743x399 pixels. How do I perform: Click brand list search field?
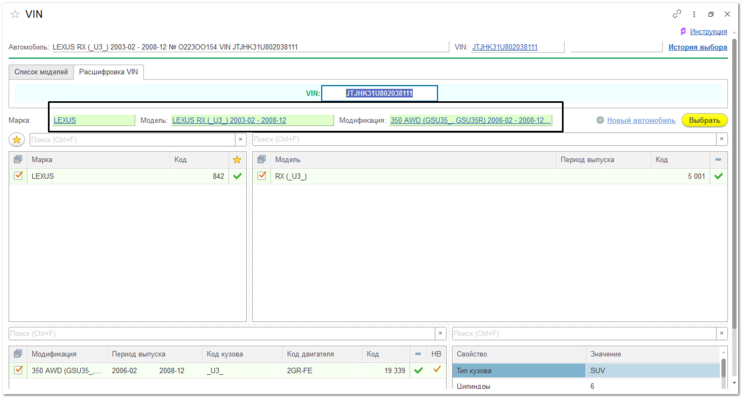coord(132,140)
